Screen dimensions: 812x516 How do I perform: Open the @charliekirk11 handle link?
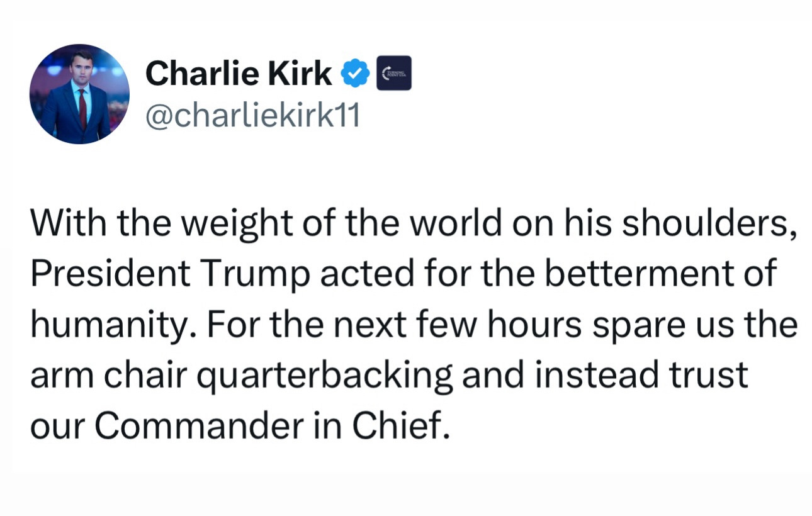(252, 115)
